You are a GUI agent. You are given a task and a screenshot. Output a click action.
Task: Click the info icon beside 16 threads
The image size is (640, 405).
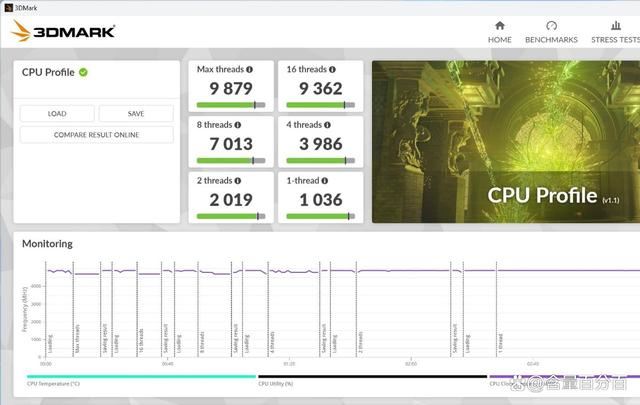click(x=333, y=70)
